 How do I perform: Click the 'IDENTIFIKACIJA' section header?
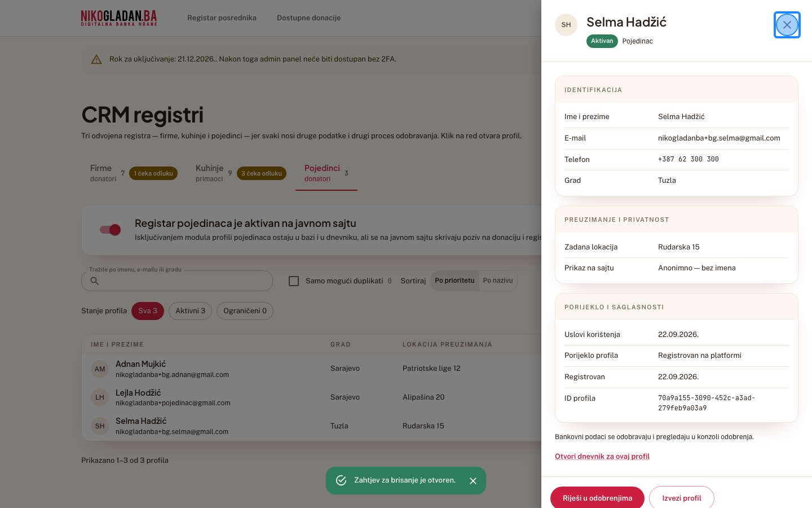click(x=593, y=90)
